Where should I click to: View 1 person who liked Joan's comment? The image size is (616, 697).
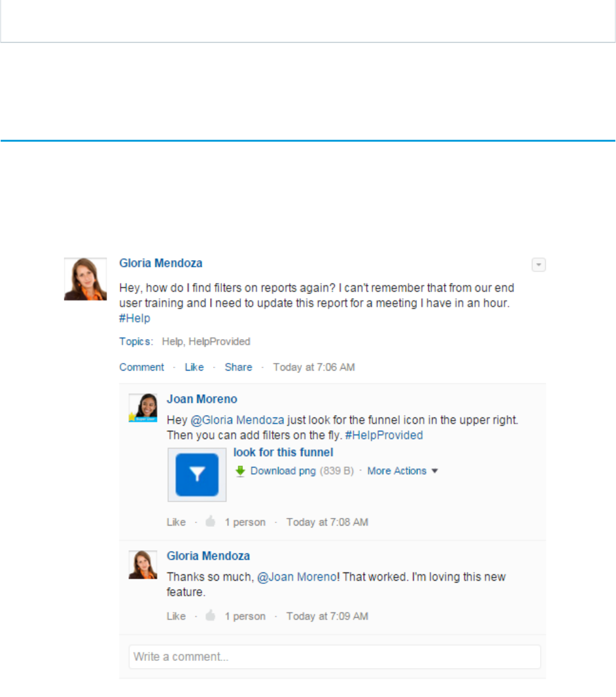click(x=245, y=522)
